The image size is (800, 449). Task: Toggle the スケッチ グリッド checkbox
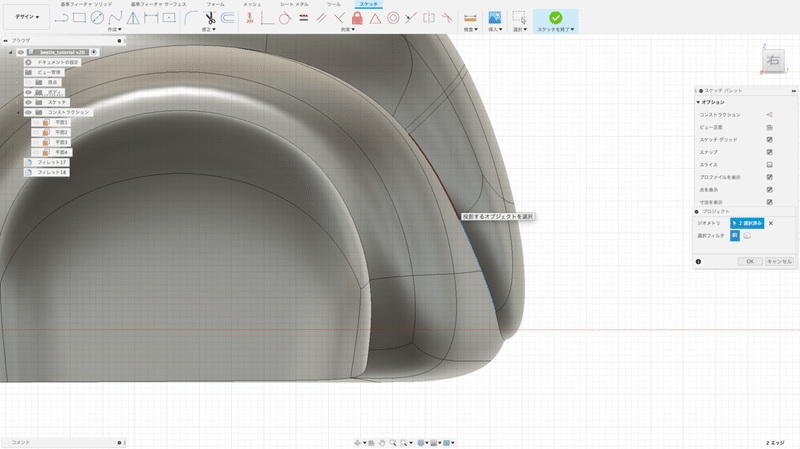(769, 139)
